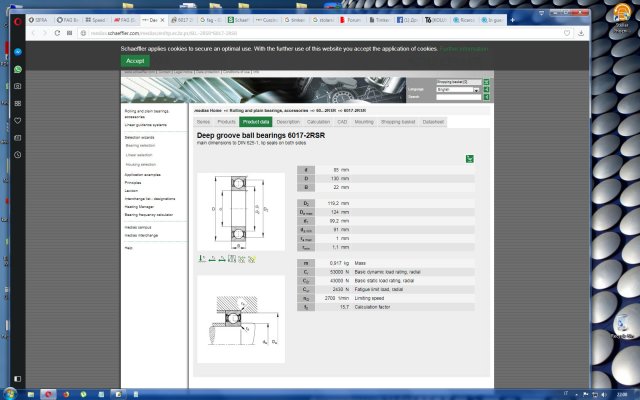This screenshot has height=400, width=640.
Task: Open the Calculation tab
Action: [318, 122]
